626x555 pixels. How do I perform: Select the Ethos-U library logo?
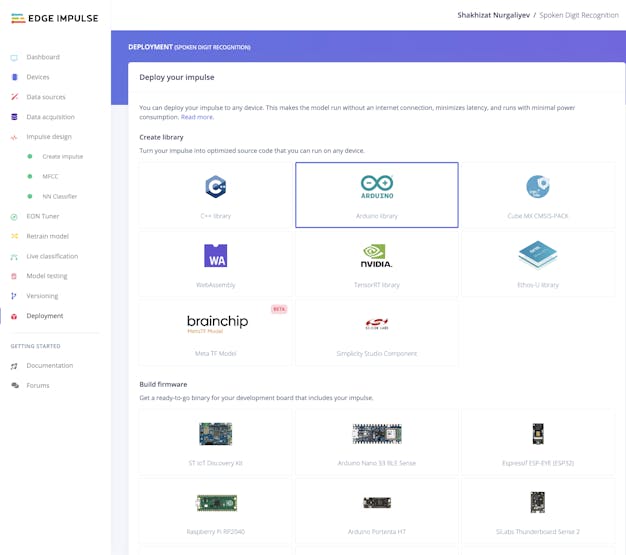[x=538, y=255]
